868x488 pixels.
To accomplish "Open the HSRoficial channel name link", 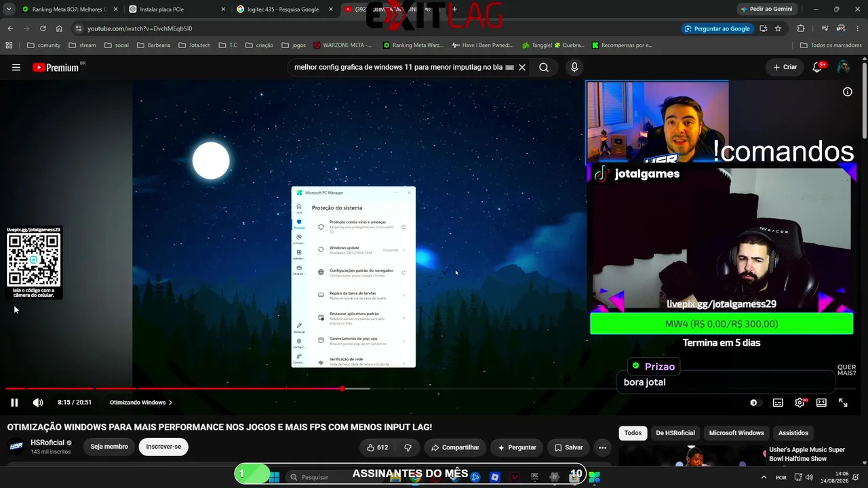I will (x=47, y=443).
